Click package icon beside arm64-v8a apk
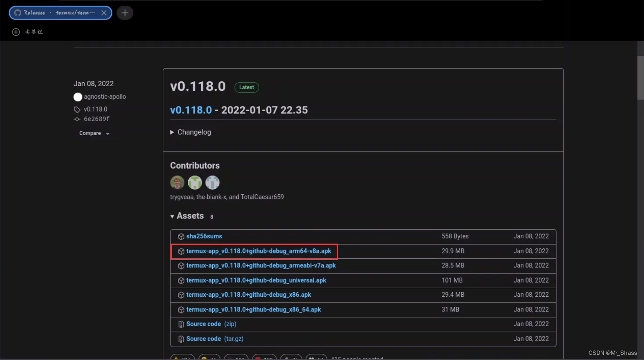The width and height of the screenshot is (644, 360). click(181, 251)
